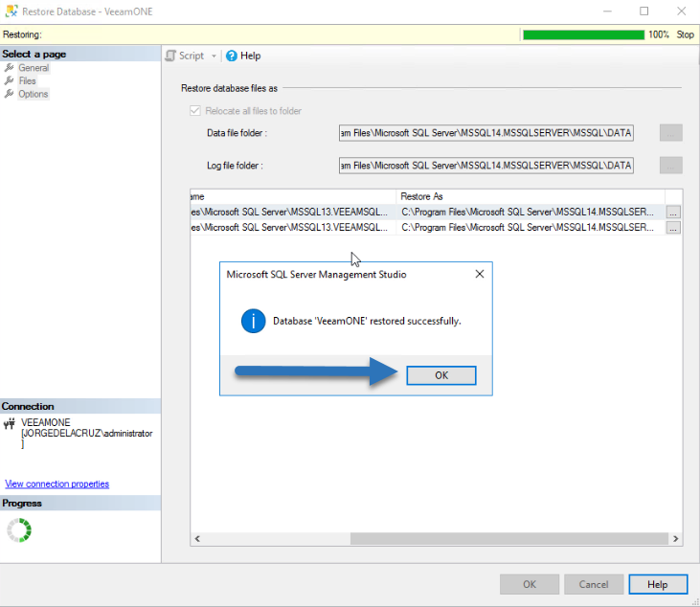700x607 pixels.
Task: Maximize the Restore Database window
Action: (x=644, y=11)
